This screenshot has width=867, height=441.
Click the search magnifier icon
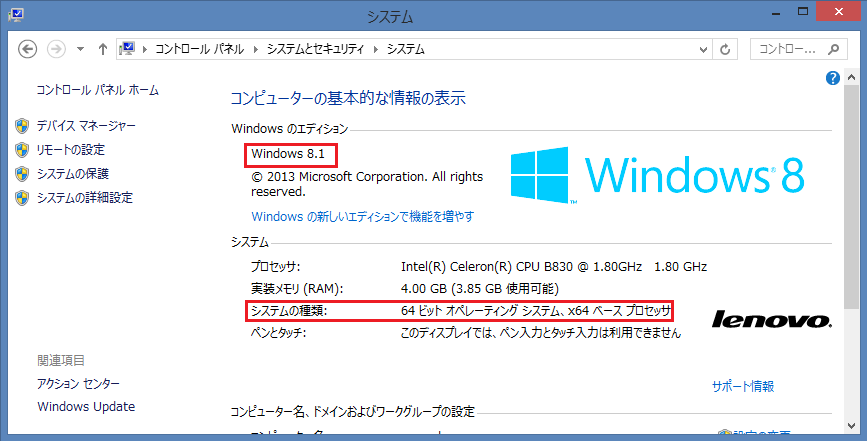(833, 49)
